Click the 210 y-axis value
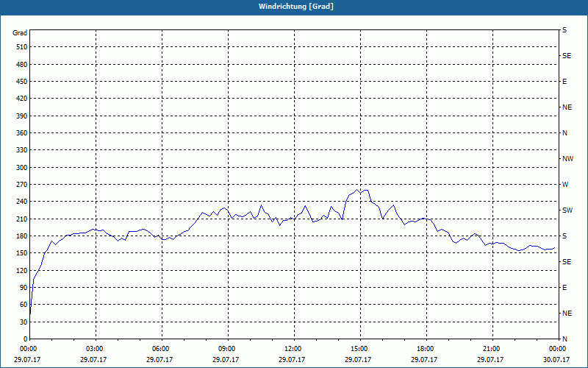Image resolution: width=588 pixels, height=368 pixels. coord(22,219)
